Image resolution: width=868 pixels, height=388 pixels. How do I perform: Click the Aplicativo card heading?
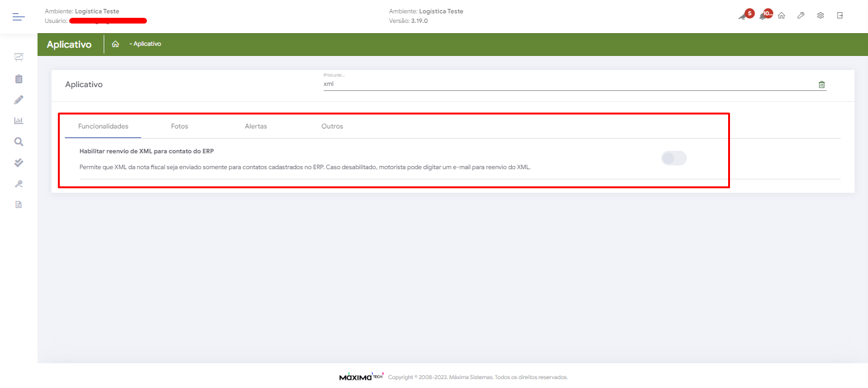point(84,85)
